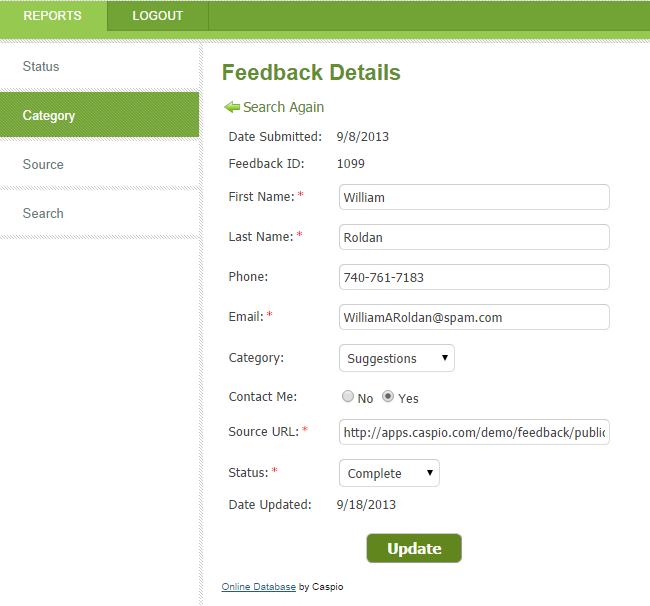The width and height of the screenshot is (650, 606).
Task: Open the REPORTS tab
Action: pyautogui.click(x=53, y=16)
